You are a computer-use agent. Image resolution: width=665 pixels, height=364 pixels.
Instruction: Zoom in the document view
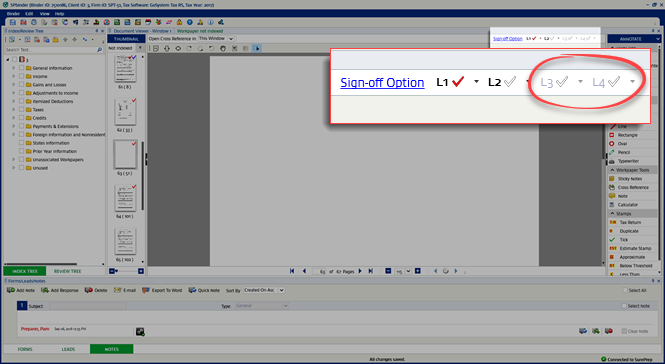click(x=418, y=271)
